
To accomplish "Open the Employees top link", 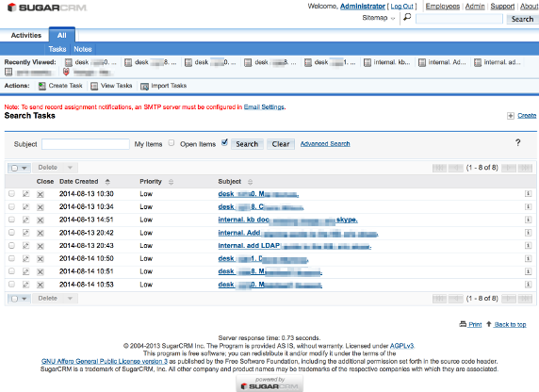I will click(x=442, y=7).
